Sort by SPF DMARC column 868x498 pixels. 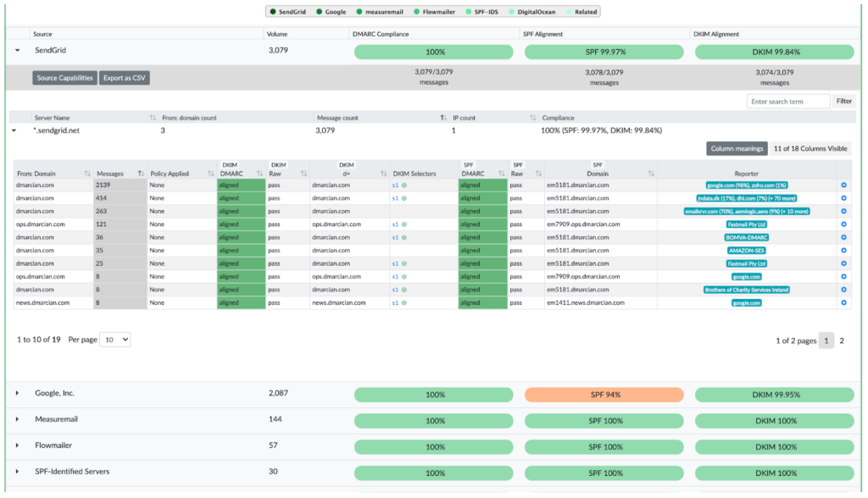[501, 174]
